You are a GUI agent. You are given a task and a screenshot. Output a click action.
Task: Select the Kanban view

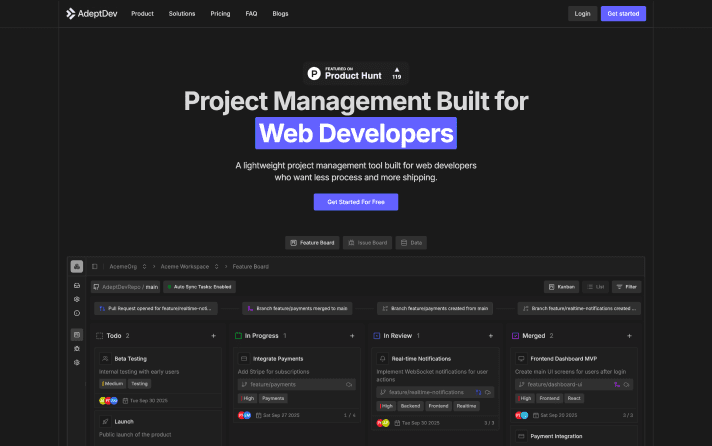[561, 287]
